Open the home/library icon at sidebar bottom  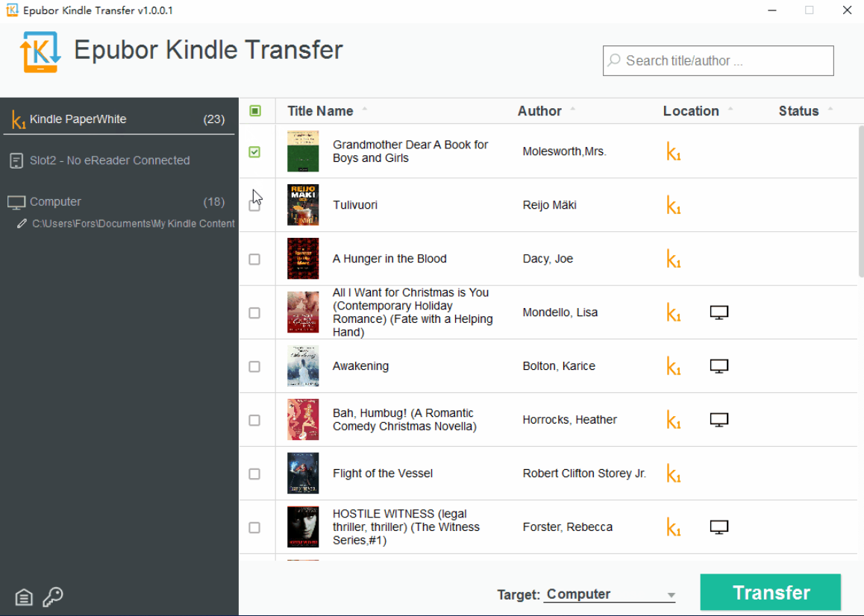pos(24,597)
